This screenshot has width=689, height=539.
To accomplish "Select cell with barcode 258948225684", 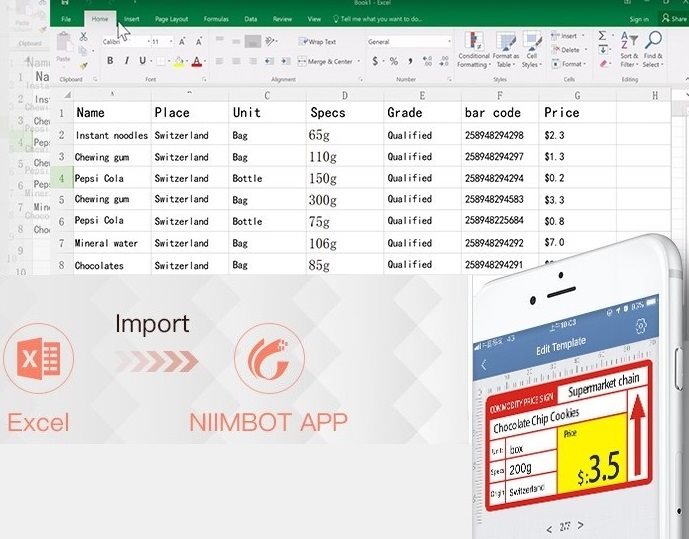I will (x=500, y=220).
